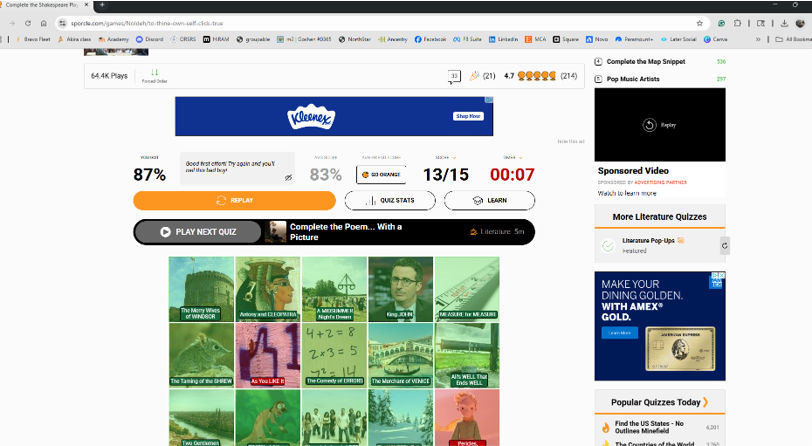Click the AdChoices icon on Amex ad
Image resolution: width=812 pixels, height=446 pixels.
point(717,277)
